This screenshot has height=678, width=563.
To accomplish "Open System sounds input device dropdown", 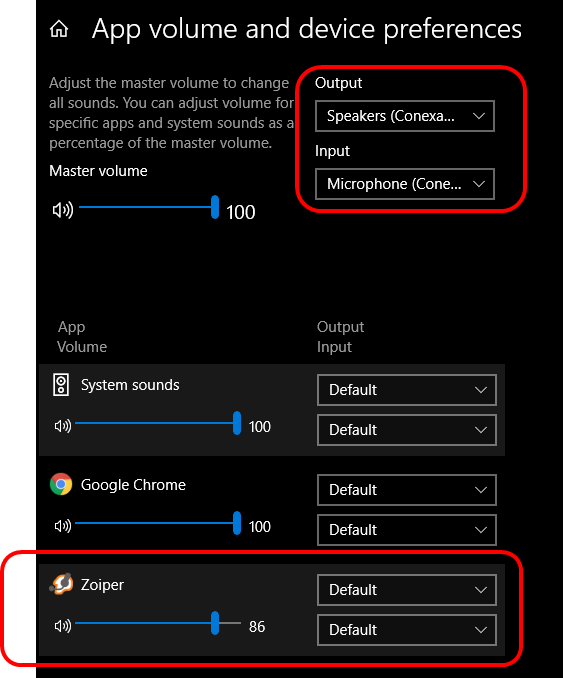I will click(406, 430).
